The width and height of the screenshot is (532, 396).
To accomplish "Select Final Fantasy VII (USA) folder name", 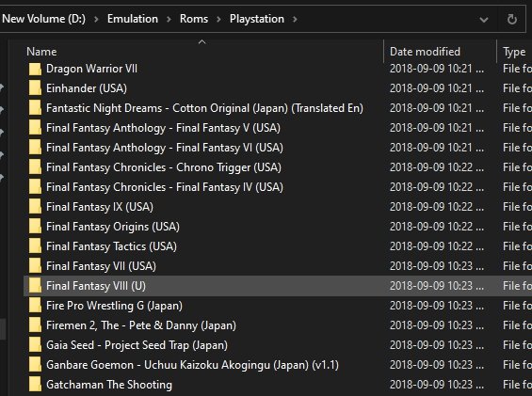I will 101,266.
